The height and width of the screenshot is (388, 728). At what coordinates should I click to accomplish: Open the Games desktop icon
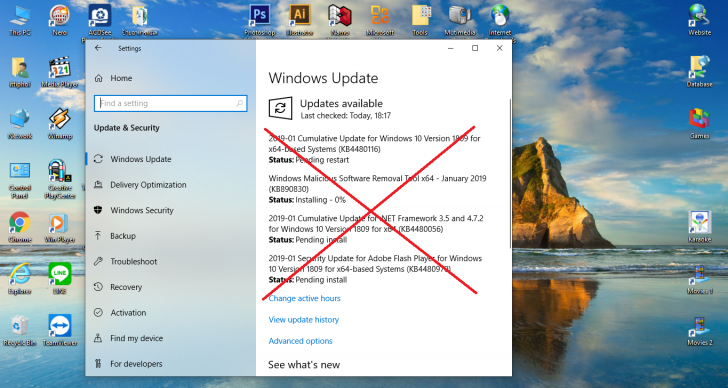(700, 123)
